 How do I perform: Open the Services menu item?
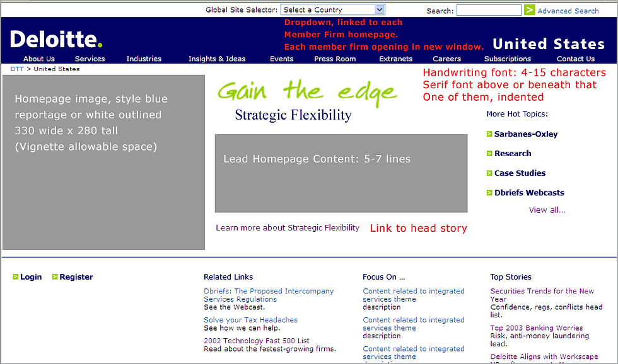(90, 59)
